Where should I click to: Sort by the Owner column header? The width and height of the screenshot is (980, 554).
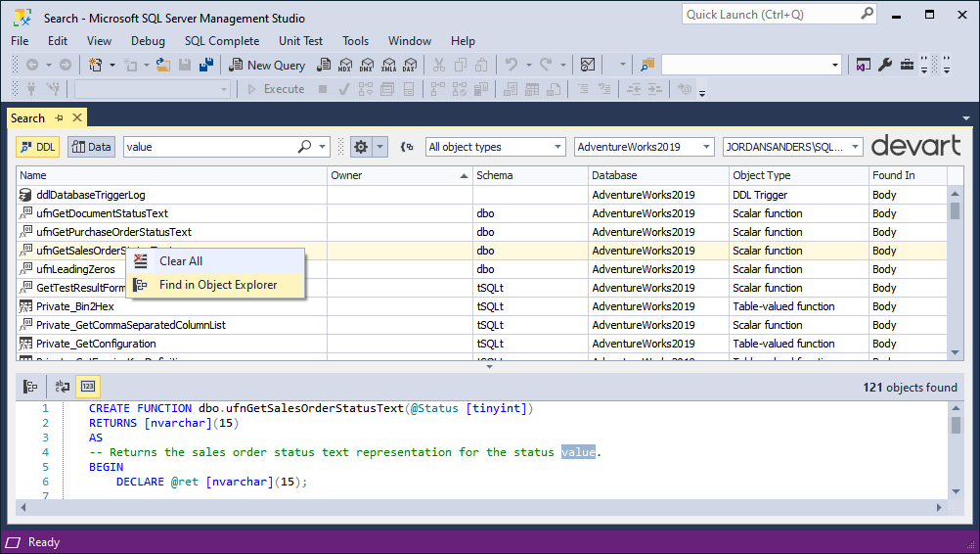pos(400,176)
